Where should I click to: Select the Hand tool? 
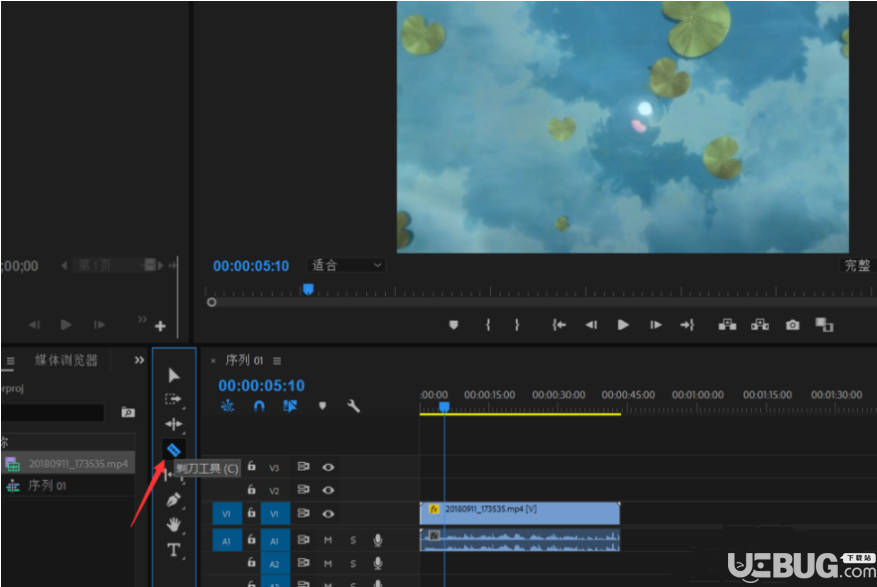coord(173,524)
